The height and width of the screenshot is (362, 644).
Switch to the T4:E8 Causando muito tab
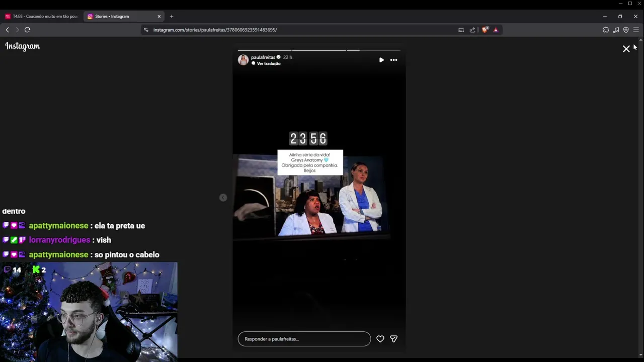[x=42, y=17]
